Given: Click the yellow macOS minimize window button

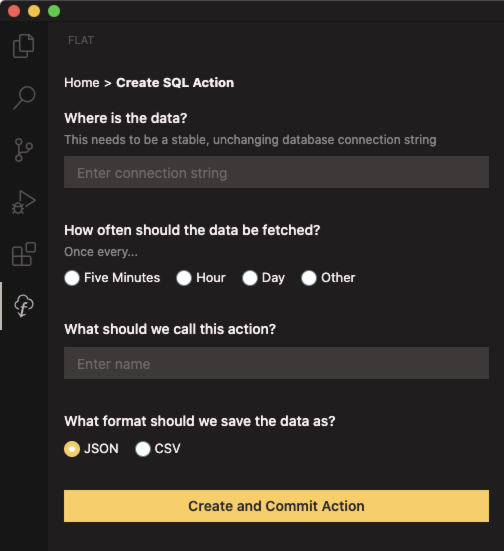Looking at the screenshot, I should coord(34,11).
